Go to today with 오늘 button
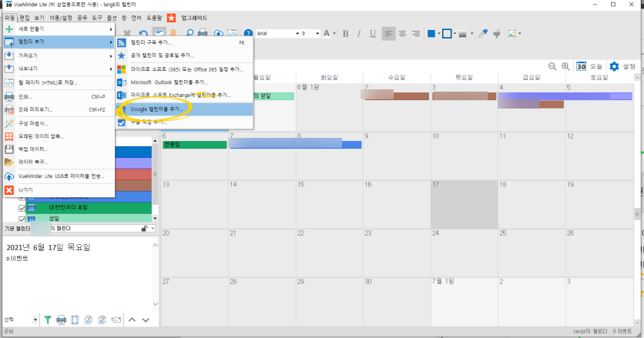The height and width of the screenshot is (338, 644). tap(589, 66)
